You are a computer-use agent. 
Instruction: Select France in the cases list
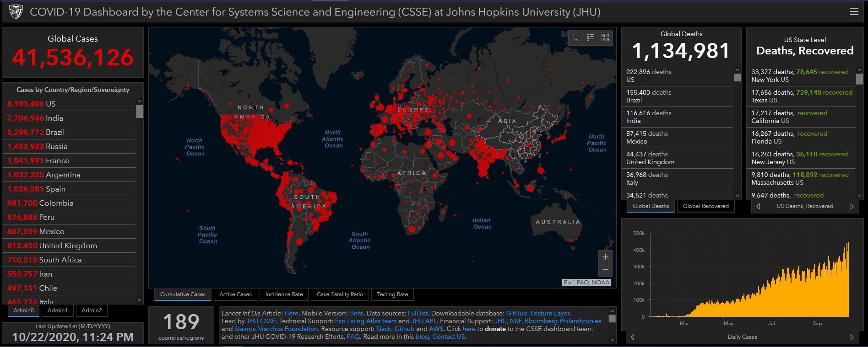pos(69,160)
